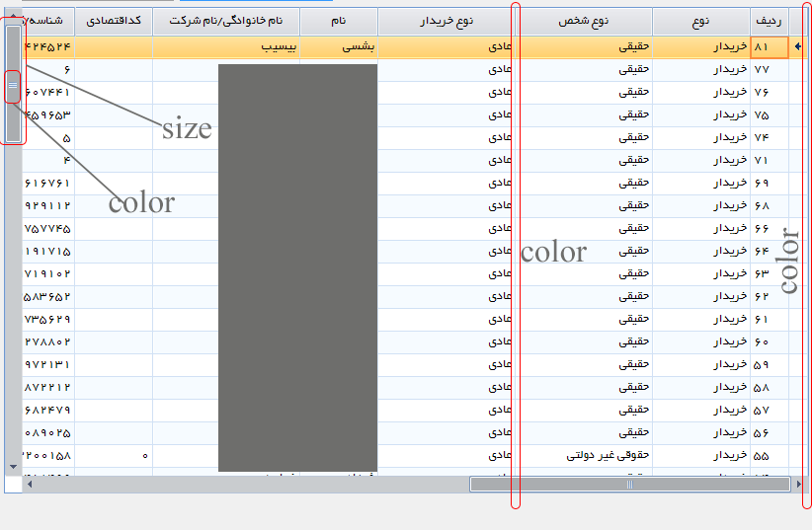Click the horizontal scrollbar thumb
Image resolution: width=812 pixels, height=530 pixels.
[629, 485]
